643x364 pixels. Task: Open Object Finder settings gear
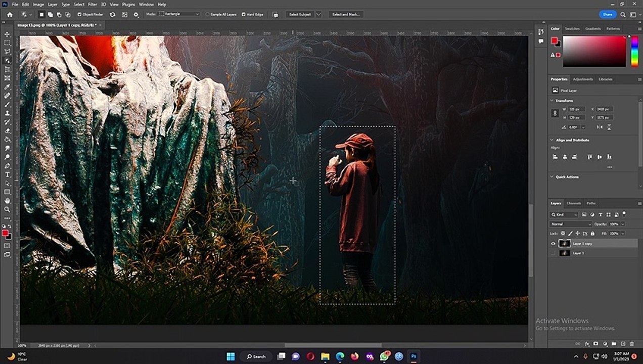(136, 15)
